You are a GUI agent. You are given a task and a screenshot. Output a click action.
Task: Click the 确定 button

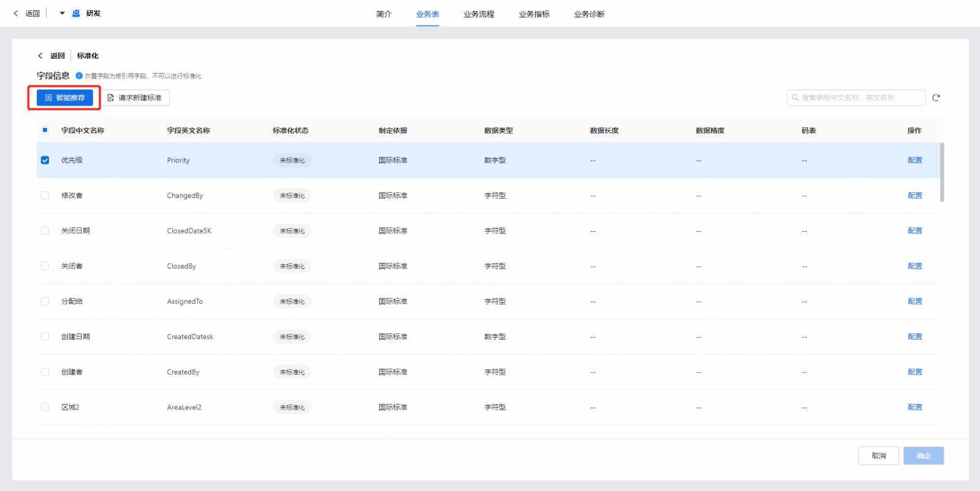click(x=924, y=455)
